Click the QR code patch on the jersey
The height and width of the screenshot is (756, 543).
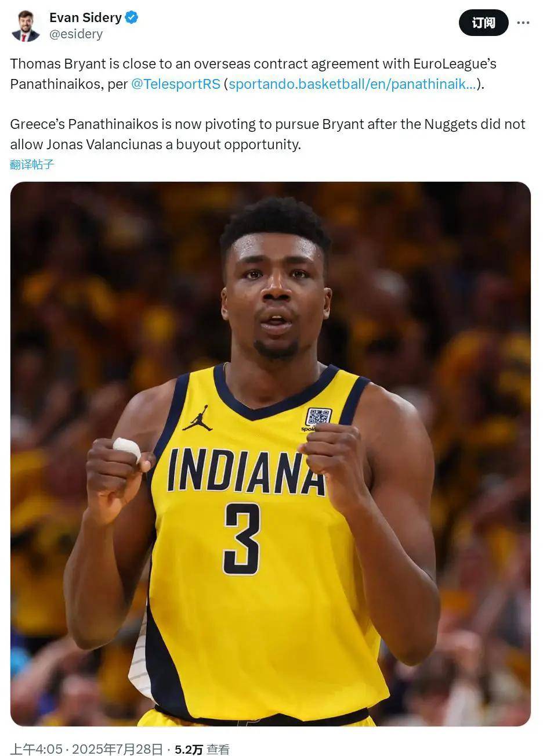(318, 417)
